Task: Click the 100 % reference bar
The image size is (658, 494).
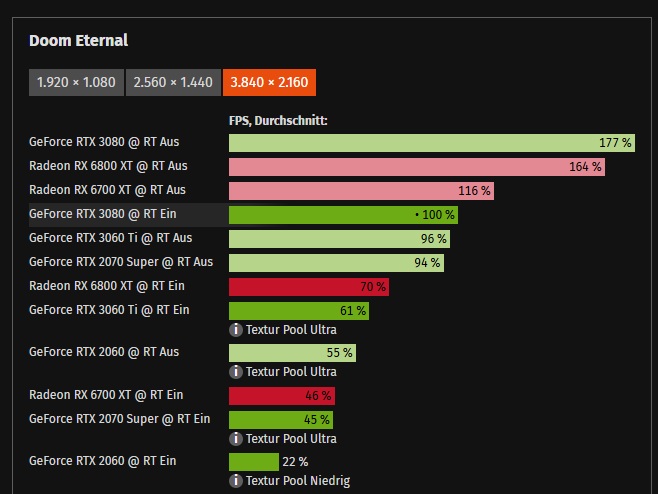Action: coord(343,215)
